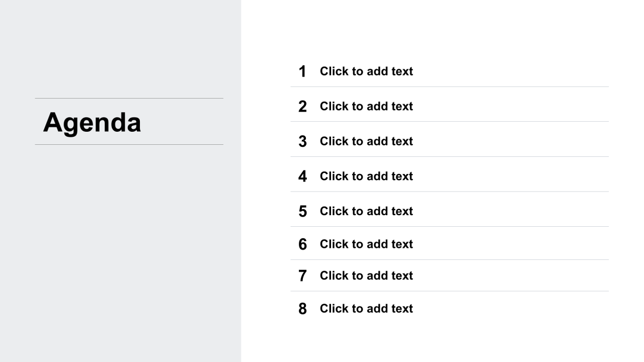Viewport: 644px width, 362px height.
Task: Click the text placeholder for item 1
Action: tap(366, 71)
